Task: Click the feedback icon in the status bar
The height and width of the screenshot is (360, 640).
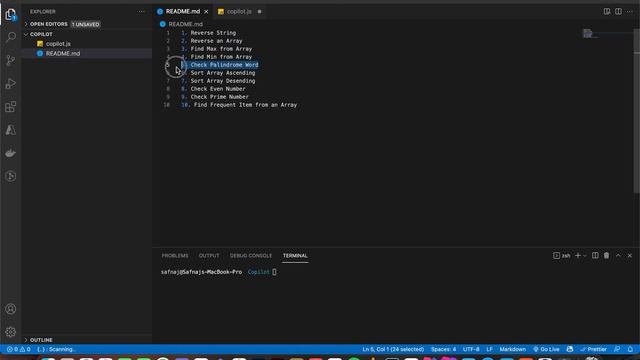Action: [617, 349]
